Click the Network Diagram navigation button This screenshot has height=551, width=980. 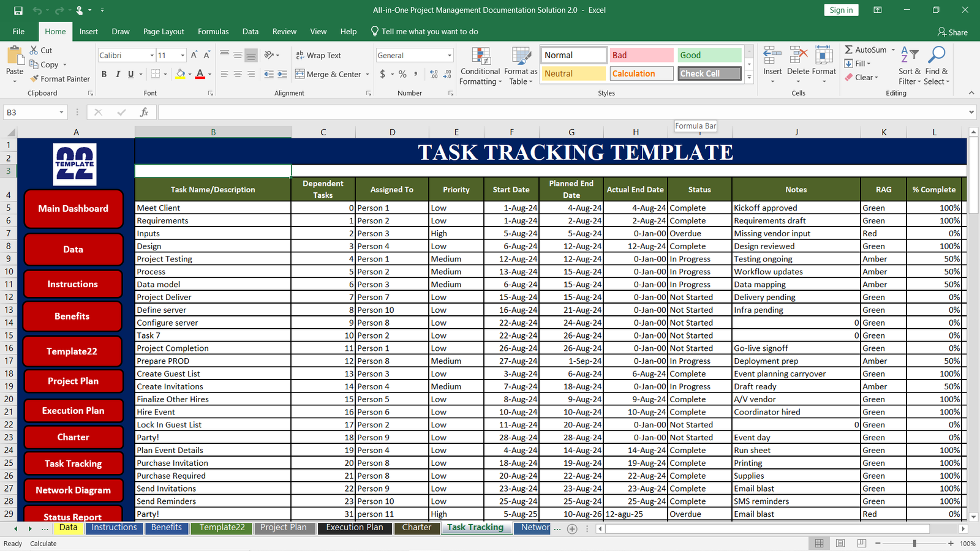[73, 490]
